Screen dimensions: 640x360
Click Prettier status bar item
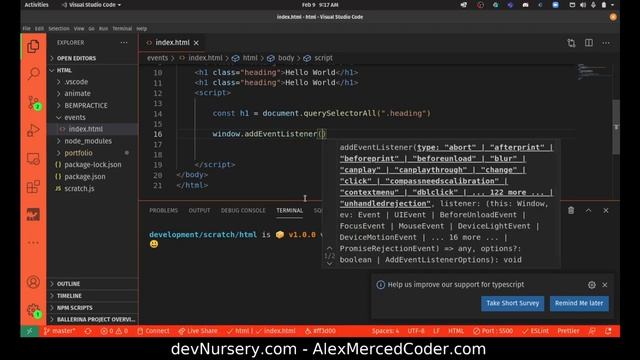point(568,331)
